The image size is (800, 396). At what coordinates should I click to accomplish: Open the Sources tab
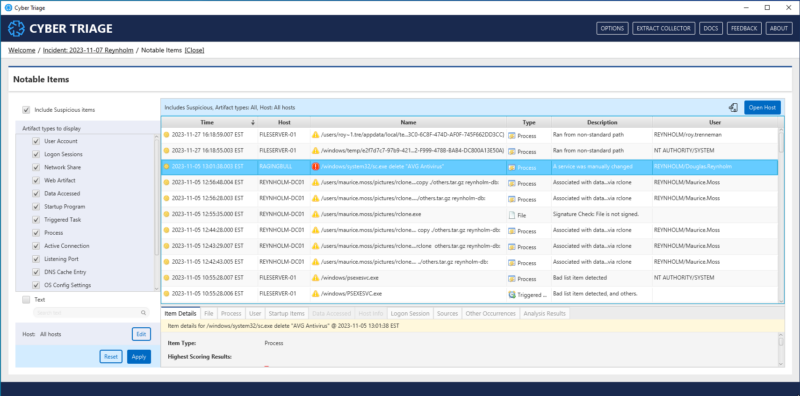[447, 313]
